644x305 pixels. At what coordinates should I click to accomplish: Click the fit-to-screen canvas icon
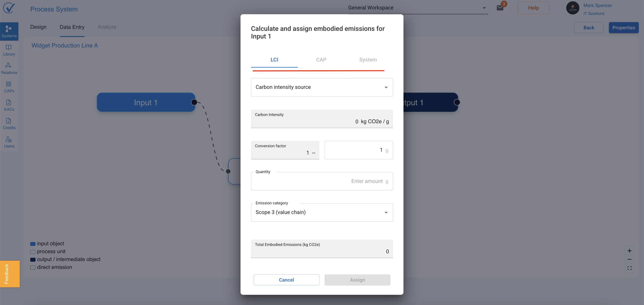(629, 268)
